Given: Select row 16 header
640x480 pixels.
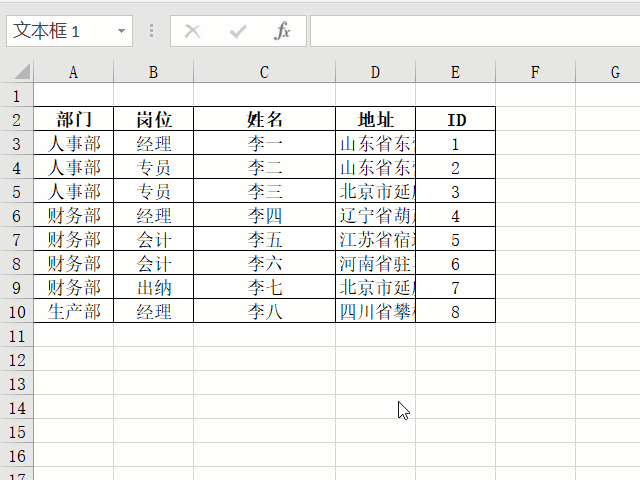Looking at the screenshot, I should pos(16,456).
